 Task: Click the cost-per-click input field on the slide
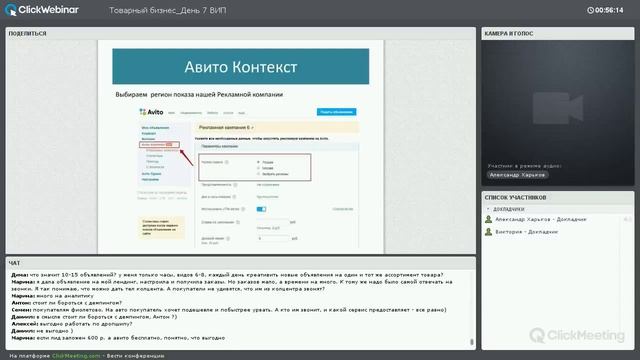point(272,222)
